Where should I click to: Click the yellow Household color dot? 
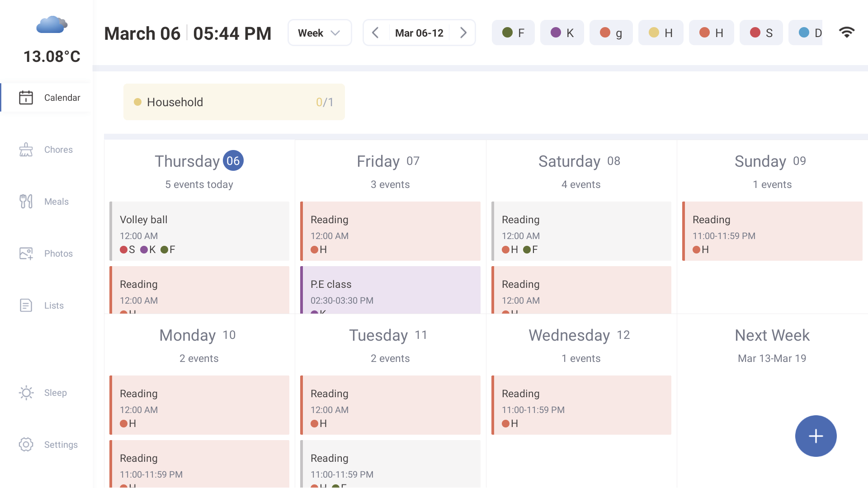(137, 102)
